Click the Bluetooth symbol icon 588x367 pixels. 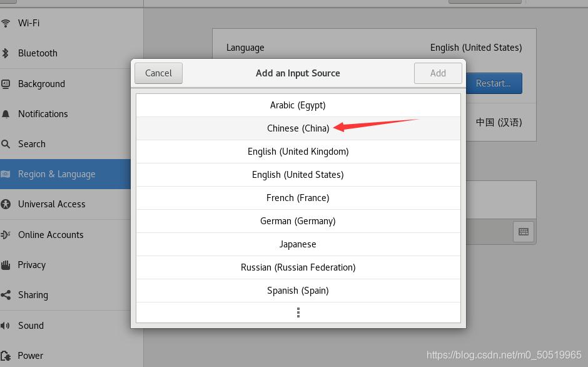click(5, 53)
